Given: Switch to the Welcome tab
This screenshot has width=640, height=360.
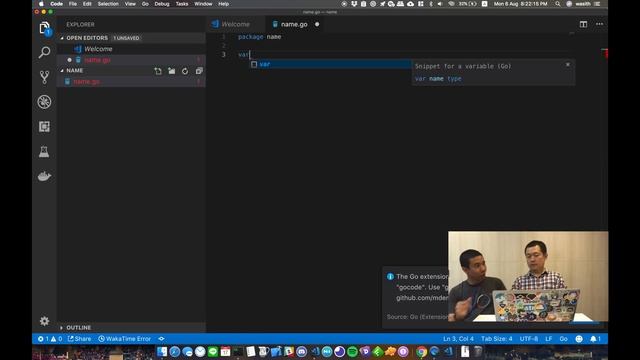Looking at the screenshot, I should 236,24.
